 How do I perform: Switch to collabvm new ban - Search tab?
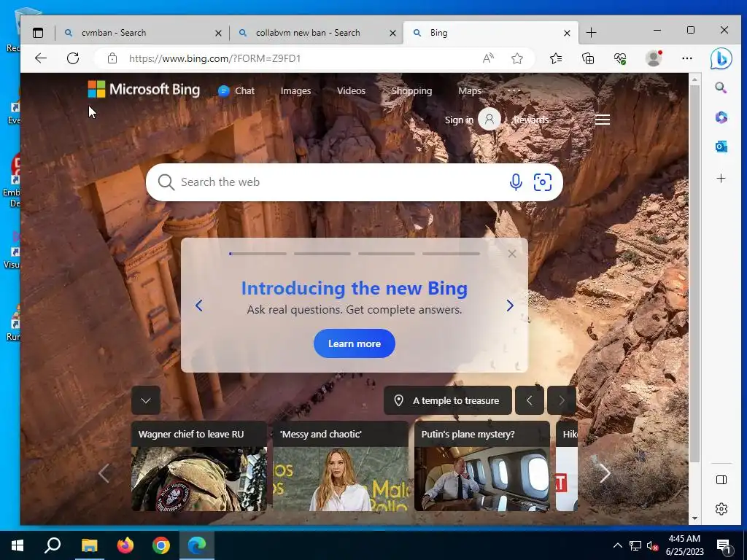click(x=317, y=33)
